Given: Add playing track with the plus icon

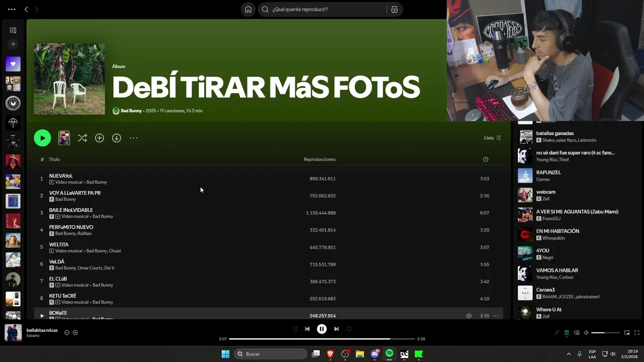Looking at the screenshot, I should click(x=75, y=333).
